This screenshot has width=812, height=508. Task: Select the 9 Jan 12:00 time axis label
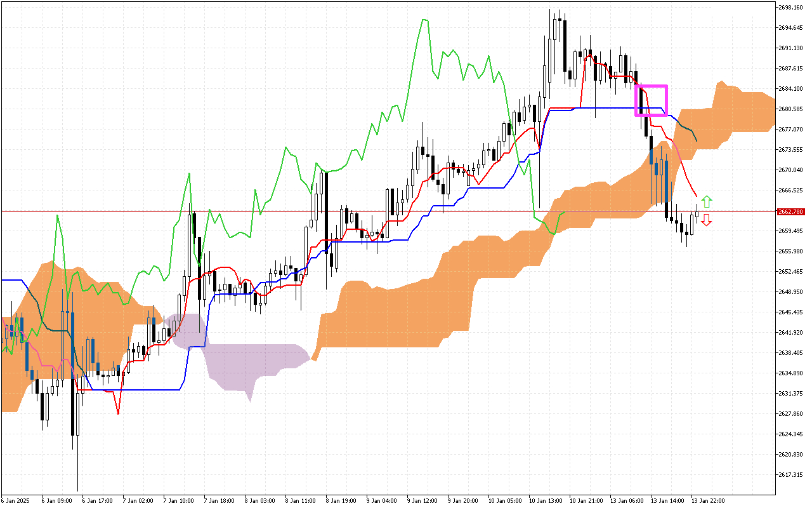coord(421,501)
